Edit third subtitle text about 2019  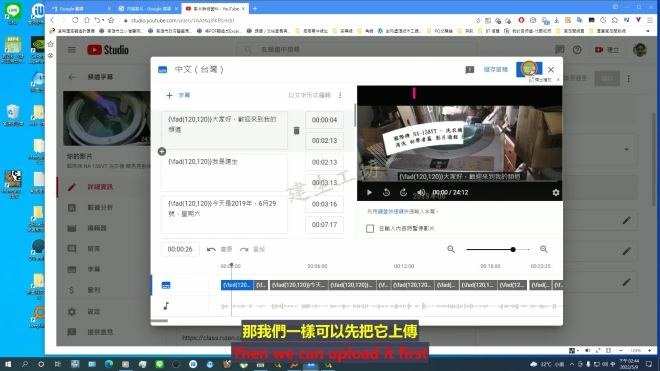point(224,214)
